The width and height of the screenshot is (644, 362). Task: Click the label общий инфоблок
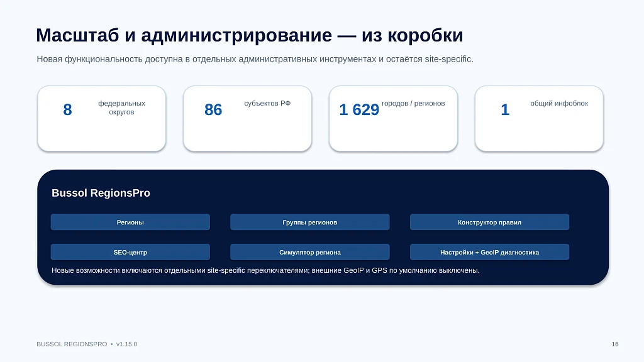pos(559,104)
